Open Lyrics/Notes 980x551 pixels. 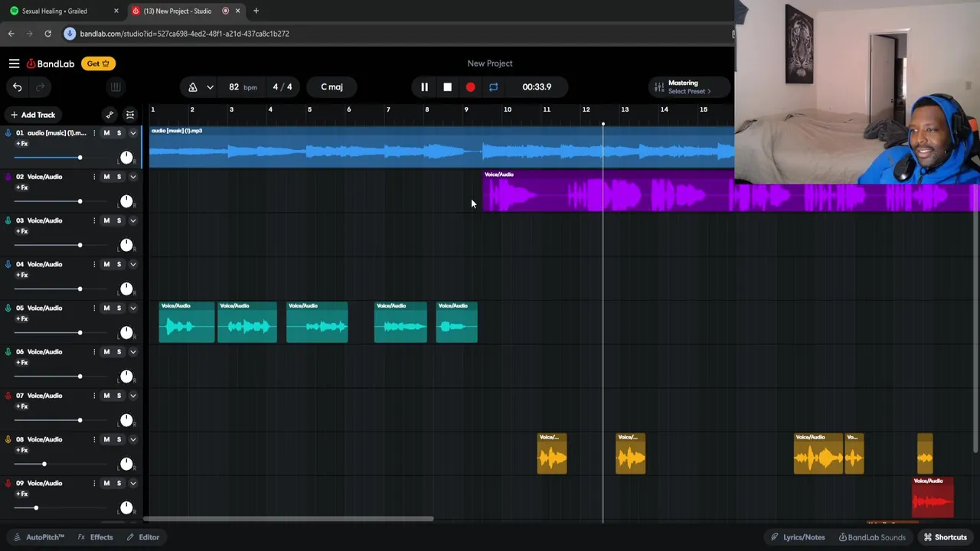point(798,537)
